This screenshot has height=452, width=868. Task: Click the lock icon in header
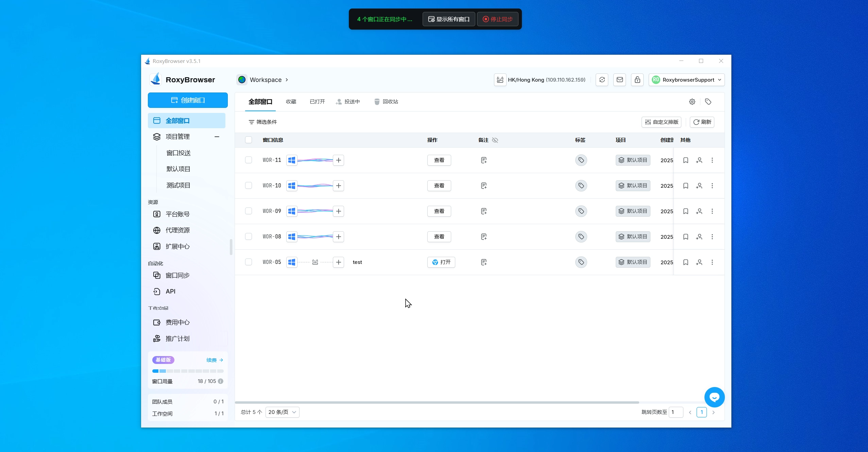tap(637, 80)
